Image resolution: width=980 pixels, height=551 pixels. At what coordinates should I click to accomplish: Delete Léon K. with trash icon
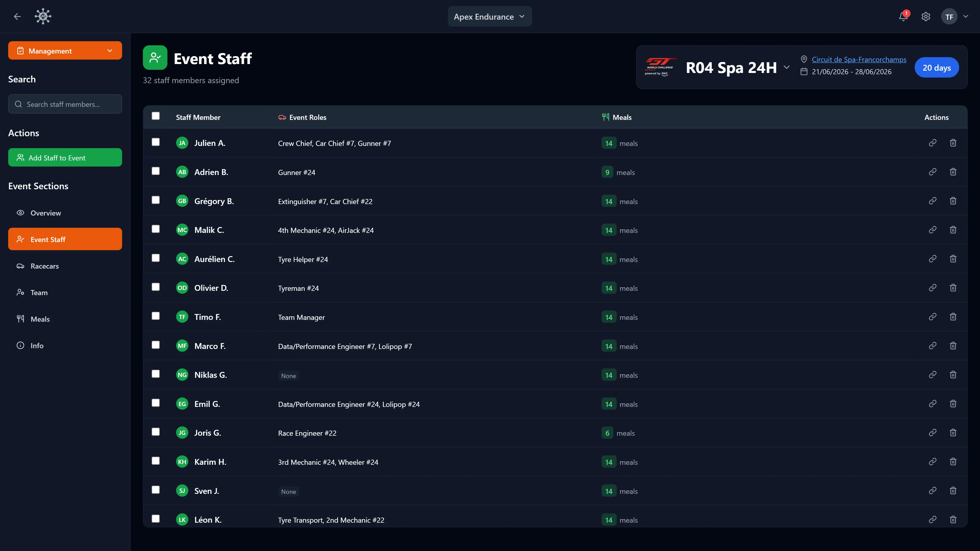953,519
